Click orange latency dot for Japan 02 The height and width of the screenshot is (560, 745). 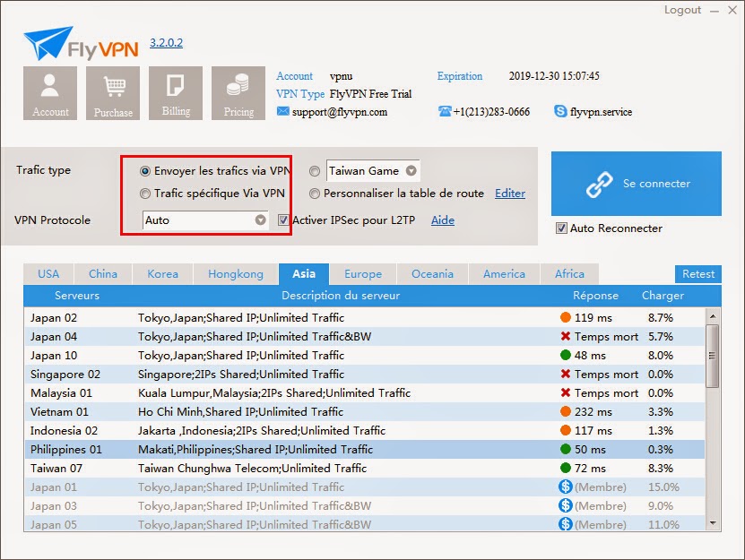566,317
